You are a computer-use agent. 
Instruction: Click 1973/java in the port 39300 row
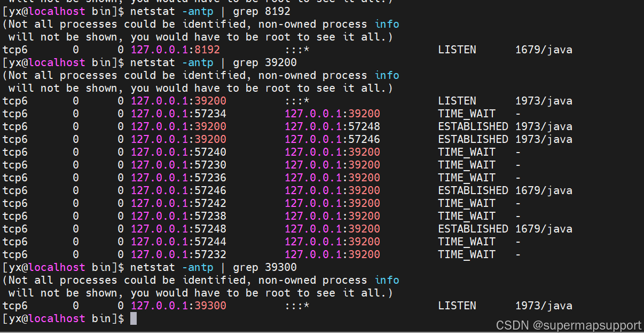pyautogui.click(x=544, y=306)
